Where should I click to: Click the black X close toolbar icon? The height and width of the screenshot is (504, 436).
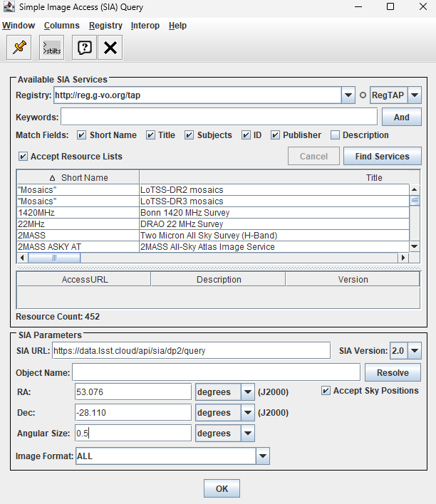pyautogui.click(x=110, y=48)
